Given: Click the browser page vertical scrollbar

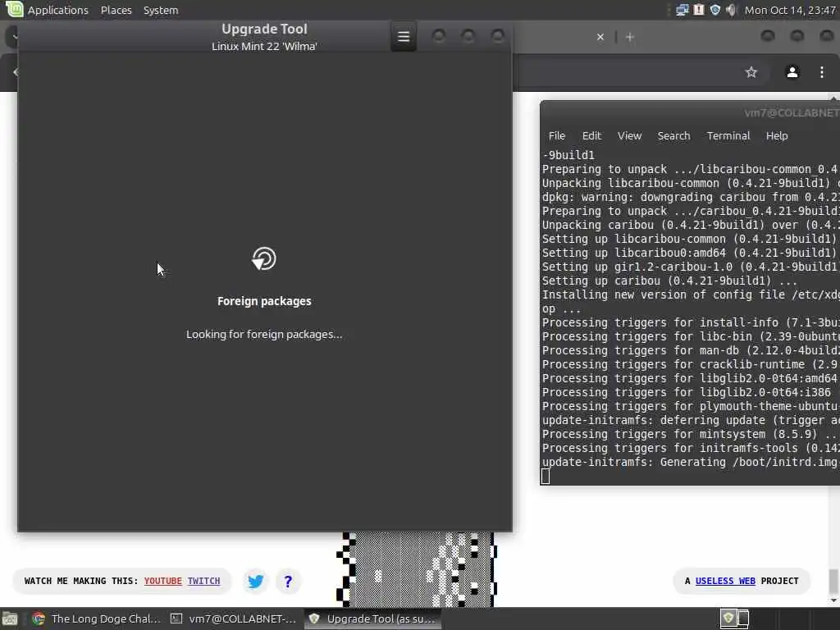Looking at the screenshot, I should click(833, 582).
